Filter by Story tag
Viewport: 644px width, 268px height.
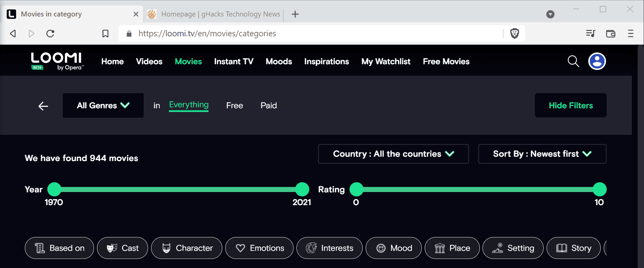point(573,248)
